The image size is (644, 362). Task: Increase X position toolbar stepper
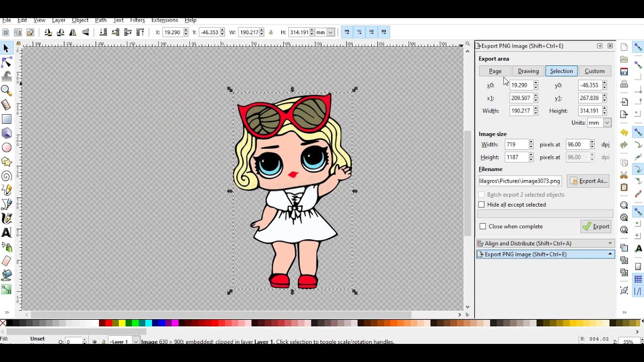click(186, 30)
